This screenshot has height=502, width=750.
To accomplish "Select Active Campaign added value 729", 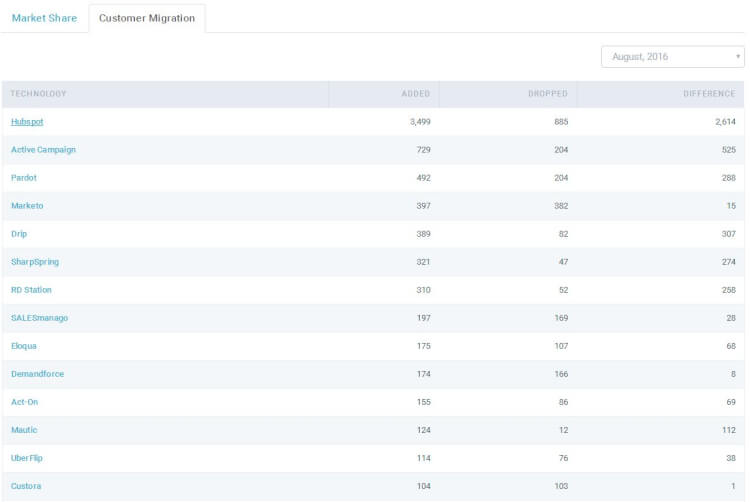I will click(423, 150).
